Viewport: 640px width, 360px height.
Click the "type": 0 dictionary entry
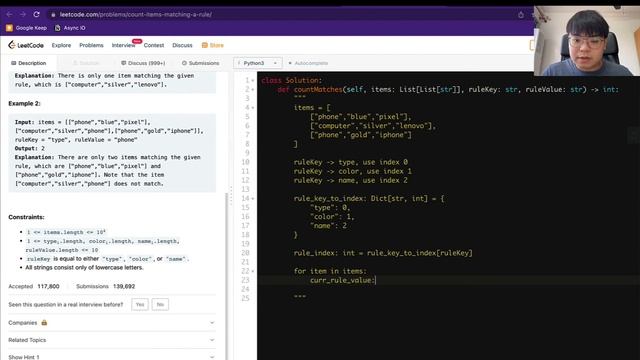point(330,208)
